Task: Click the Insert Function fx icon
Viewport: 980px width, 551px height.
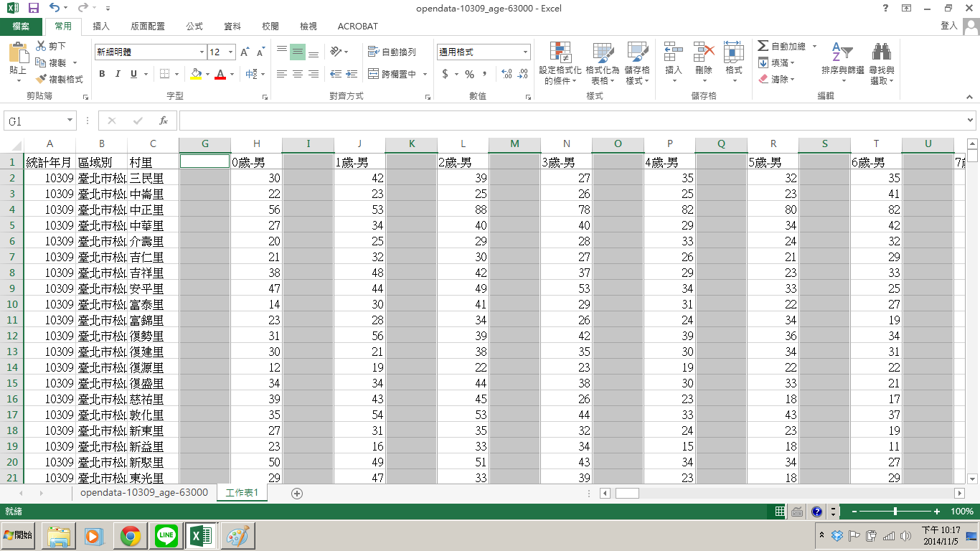Action: 164,121
